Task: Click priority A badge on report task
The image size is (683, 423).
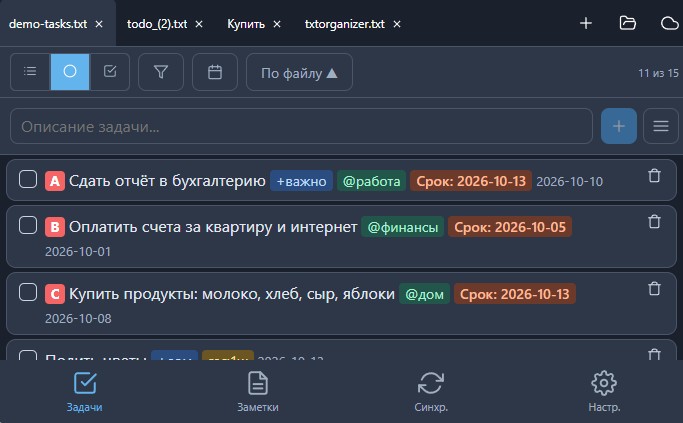Action: click(x=55, y=181)
